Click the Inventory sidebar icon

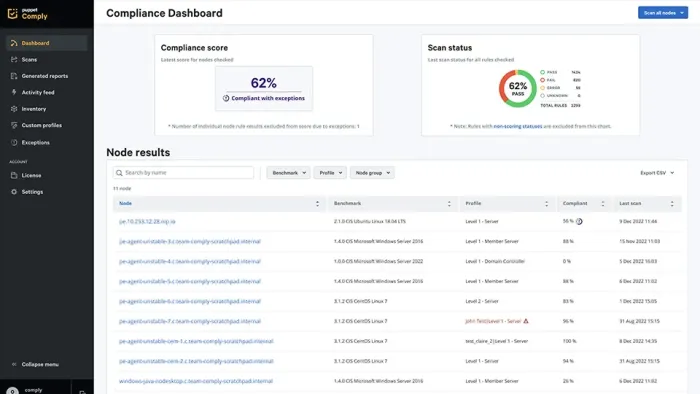(x=14, y=109)
